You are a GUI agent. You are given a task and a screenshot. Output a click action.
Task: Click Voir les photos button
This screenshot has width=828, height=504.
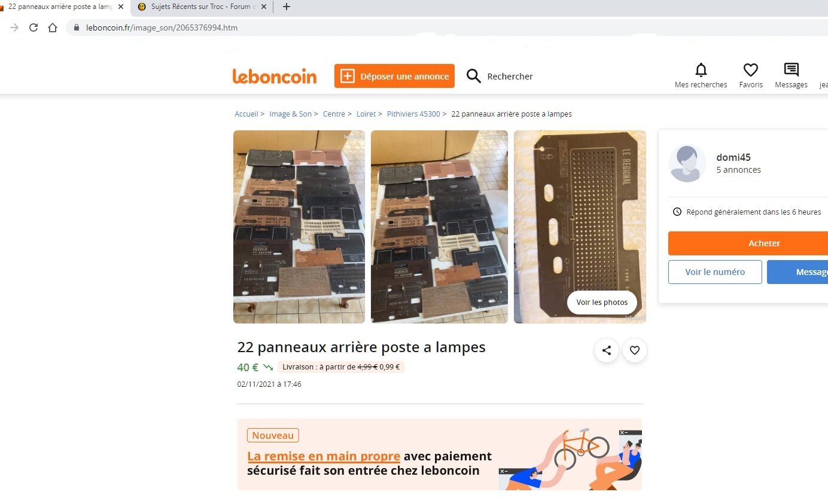pos(602,303)
